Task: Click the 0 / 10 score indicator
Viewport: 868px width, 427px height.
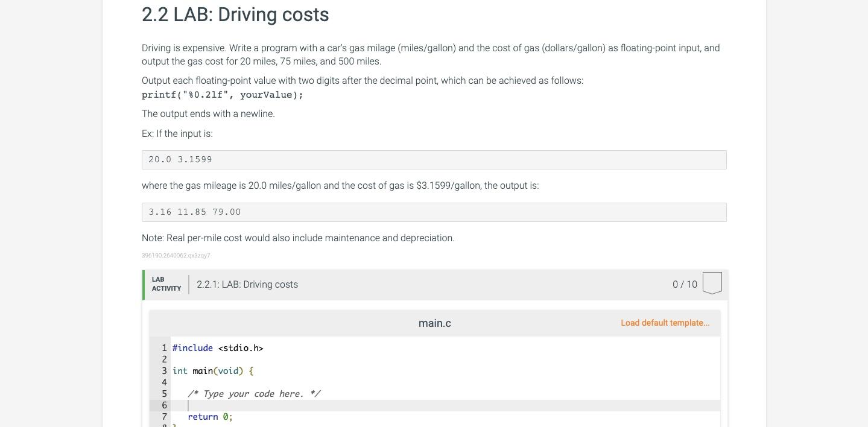Action: (685, 284)
